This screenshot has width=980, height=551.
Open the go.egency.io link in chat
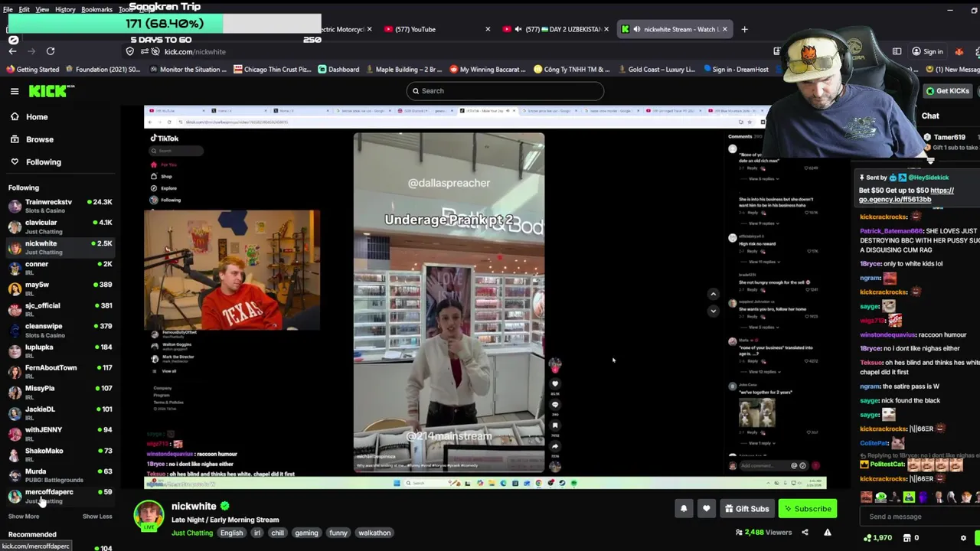click(x=906, y=195)
